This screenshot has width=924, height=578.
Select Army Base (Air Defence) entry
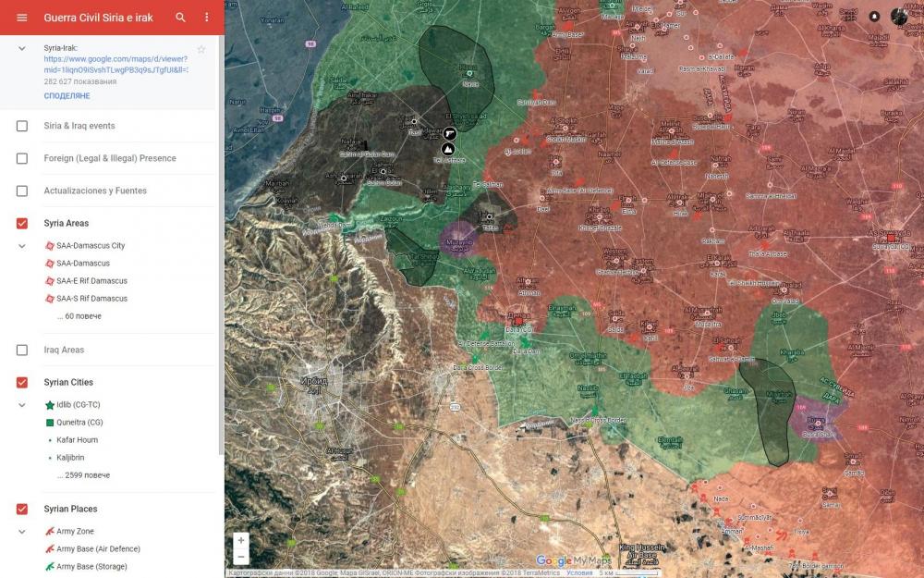pos(91,549)
